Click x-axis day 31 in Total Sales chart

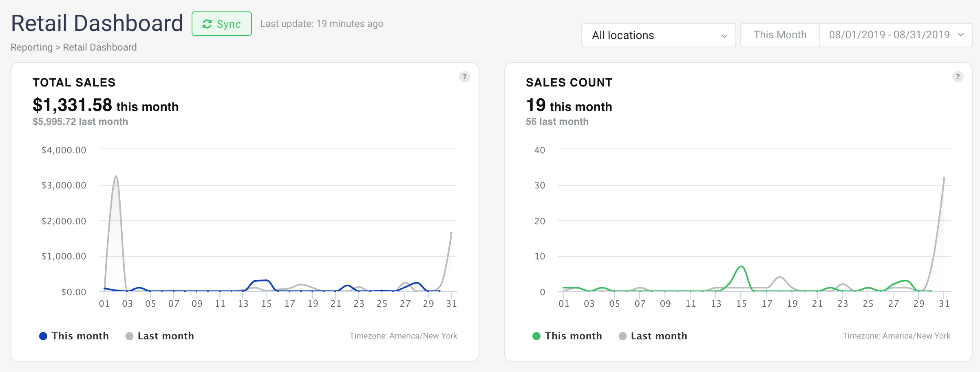point(451,303)
